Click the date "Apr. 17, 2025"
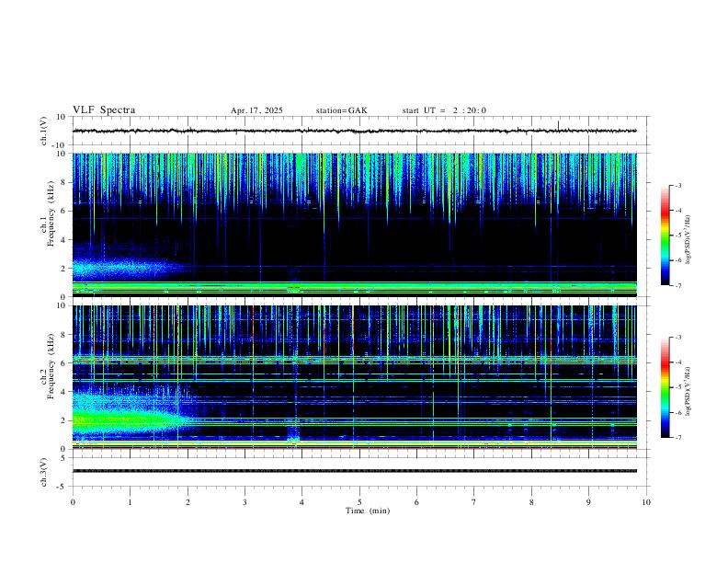Viewport: 728px width, 563px height. pos(256,110)
